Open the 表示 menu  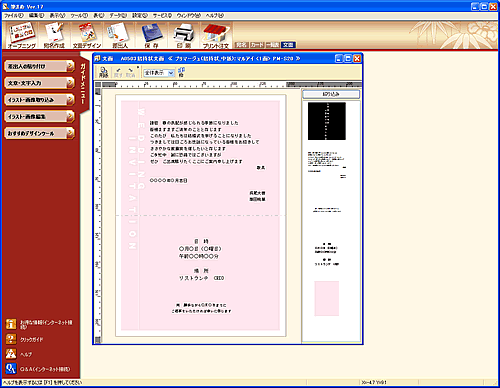tap(57, 15)
